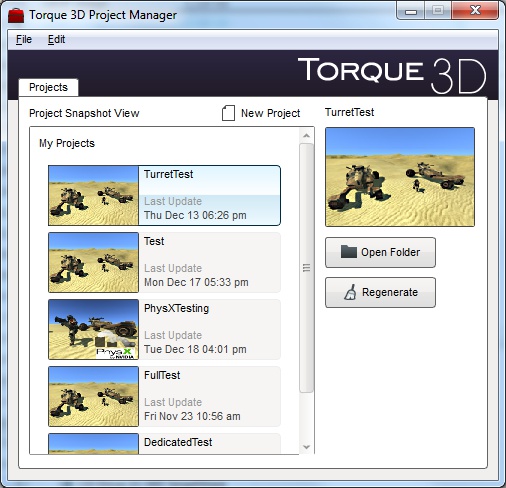Click the PhysXTesting project name
The width and height of the screenshot is (506, 488).
point(177,309)
